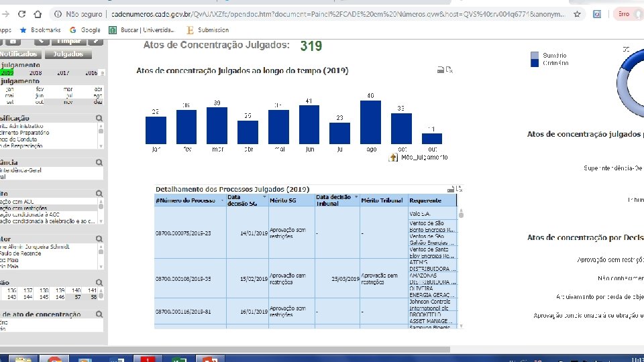The width and height of the screenshot is (644, 362).
Task: Search the Instância list with magnifier
Action: click(99, 162)
